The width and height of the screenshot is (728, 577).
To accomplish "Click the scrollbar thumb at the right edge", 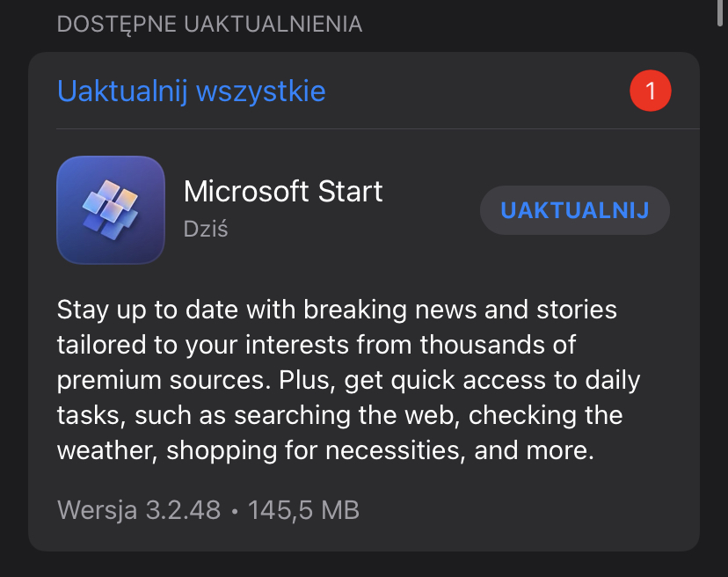I will [720, 13].
